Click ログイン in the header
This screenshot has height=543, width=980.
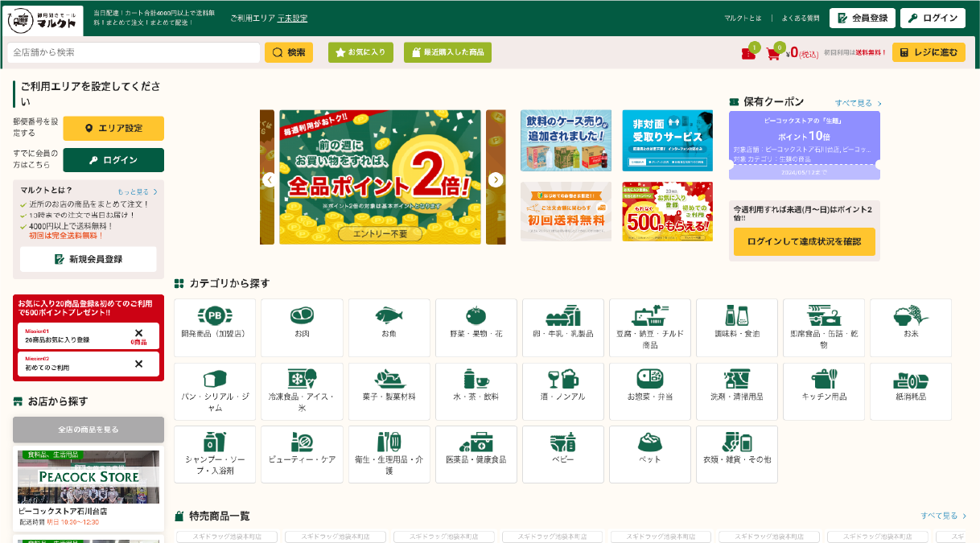tap(933, 18)
